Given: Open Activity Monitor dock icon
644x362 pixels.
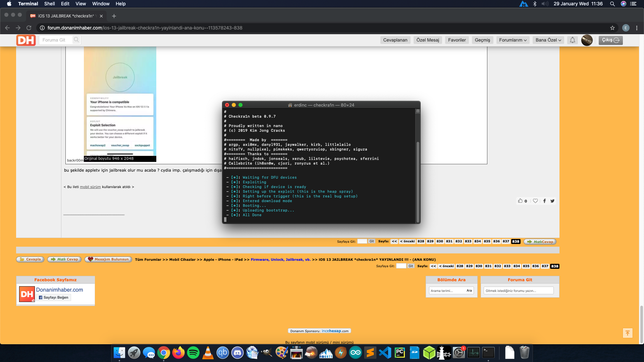Looking at the screenshot, I should 473,353.
